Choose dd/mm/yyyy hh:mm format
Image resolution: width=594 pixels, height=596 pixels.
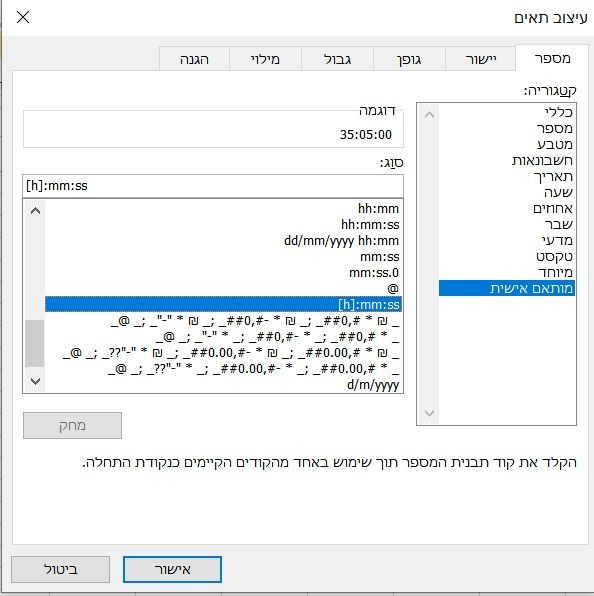click(223, 241)
